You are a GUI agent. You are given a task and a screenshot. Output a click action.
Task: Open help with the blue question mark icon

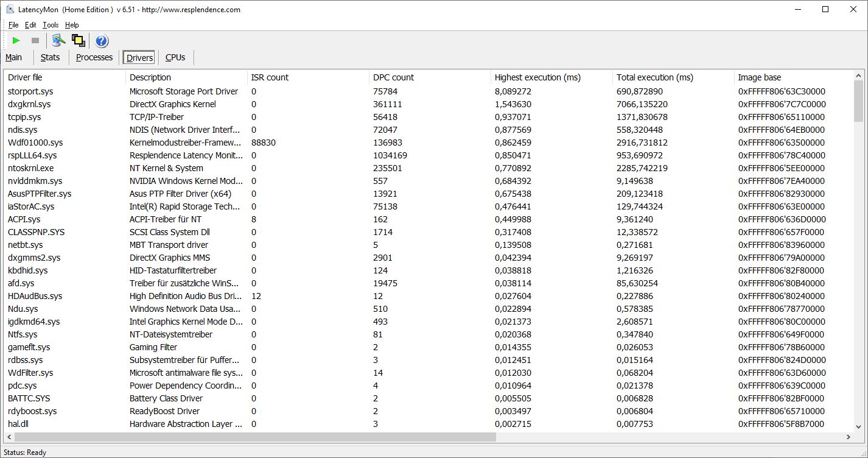(x=102, y=41)
